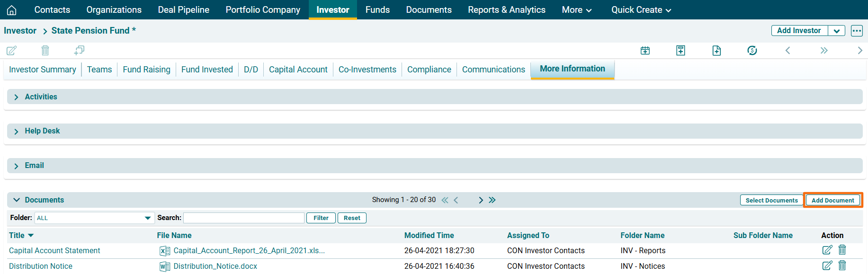Click the trash delete icon in toolbar
The height and width of the screenshot is (274, 868).
pos(45,50)
